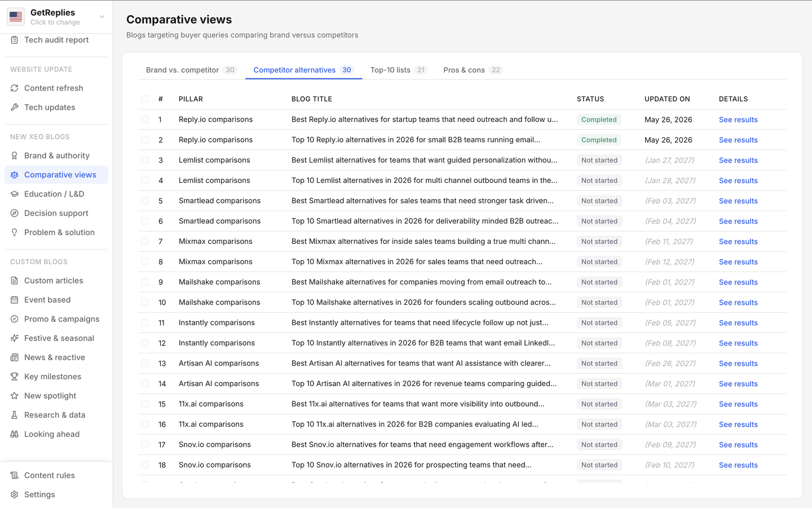Viewport: 812px width, 508px height.
Task: Click the STATUS column header
Action: [x=590, y=99]
